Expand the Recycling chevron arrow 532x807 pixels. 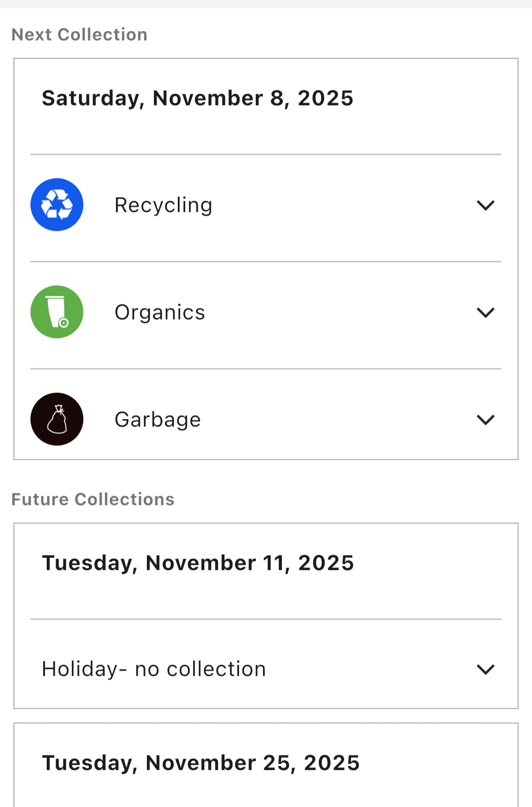point(485,205)
